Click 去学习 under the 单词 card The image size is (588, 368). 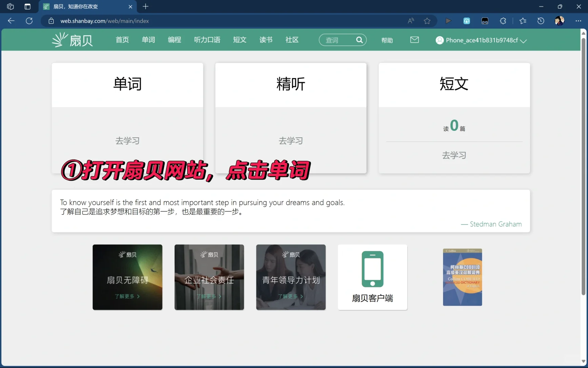tap(128, 140)
